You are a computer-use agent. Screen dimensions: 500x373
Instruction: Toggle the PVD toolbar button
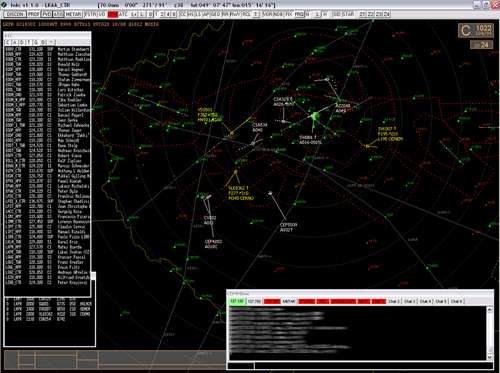point(47,14)
